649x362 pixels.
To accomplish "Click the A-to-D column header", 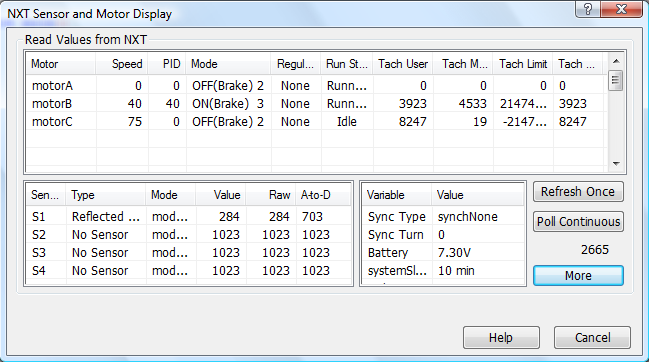I will [x=323, y=195].
